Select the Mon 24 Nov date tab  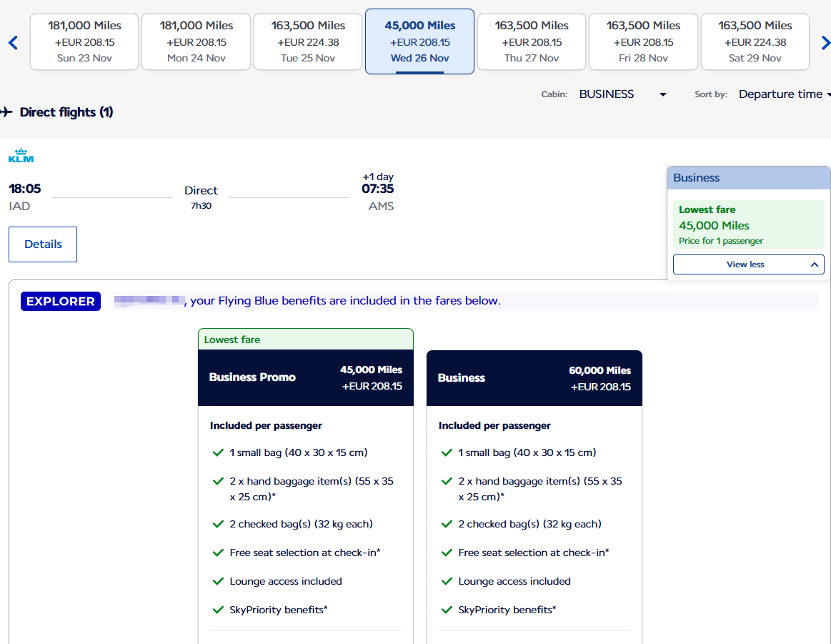[x=196, y=41]
